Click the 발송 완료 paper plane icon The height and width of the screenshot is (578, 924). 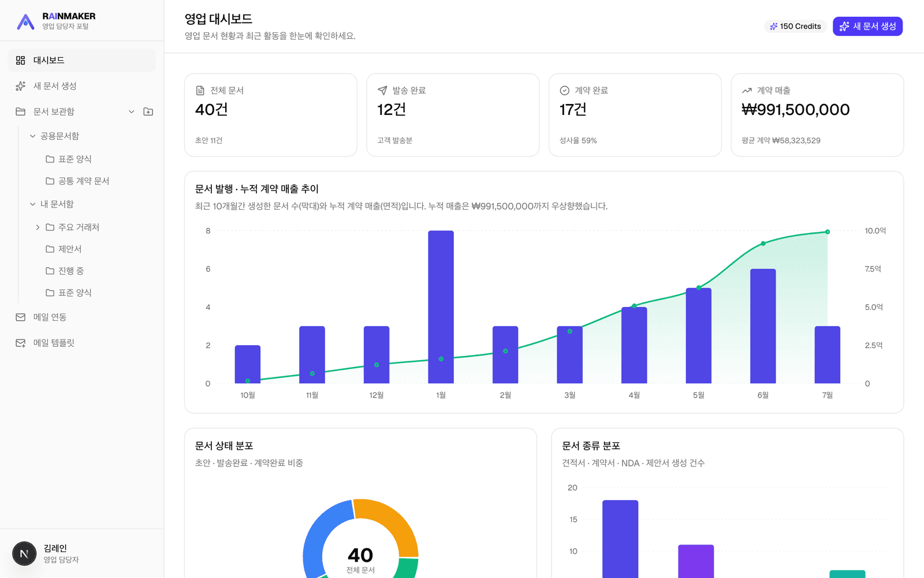(382, 91)
